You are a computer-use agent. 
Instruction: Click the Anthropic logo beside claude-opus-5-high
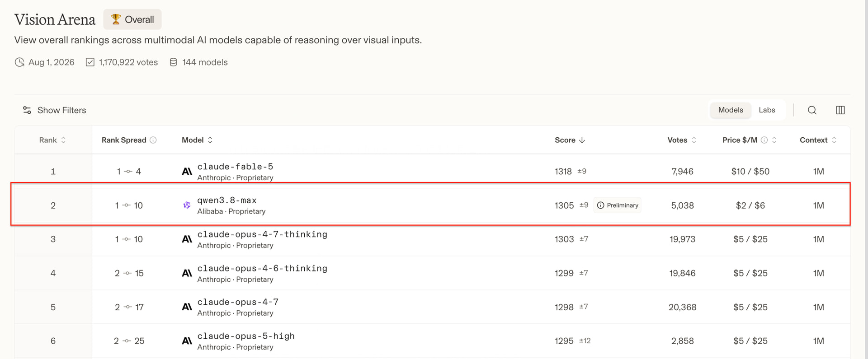pos(187,341)
